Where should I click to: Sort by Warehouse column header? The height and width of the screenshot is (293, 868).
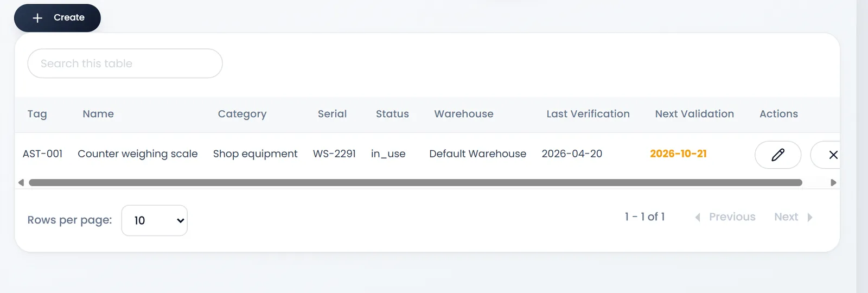(x=464, y=114)
